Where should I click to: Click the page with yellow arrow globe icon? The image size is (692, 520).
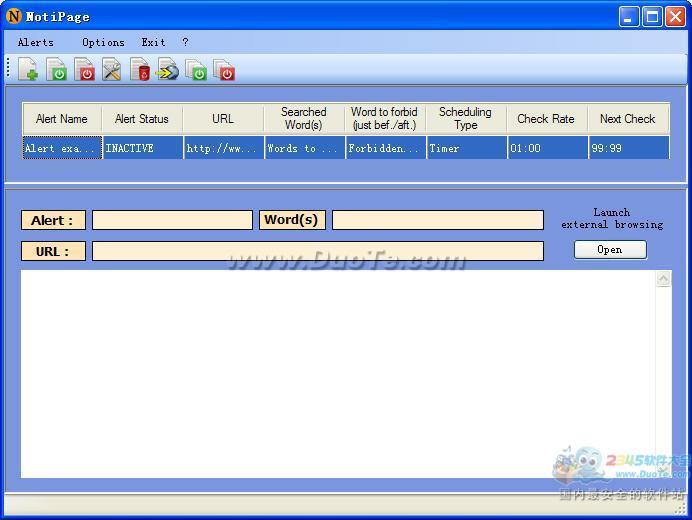click(x=168, y=69)
